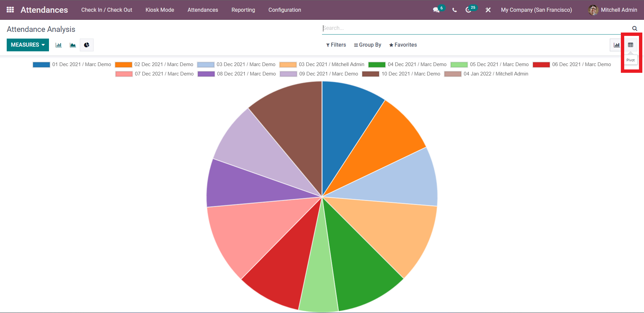Open the conversations chat icon

[x=436, y=10]
